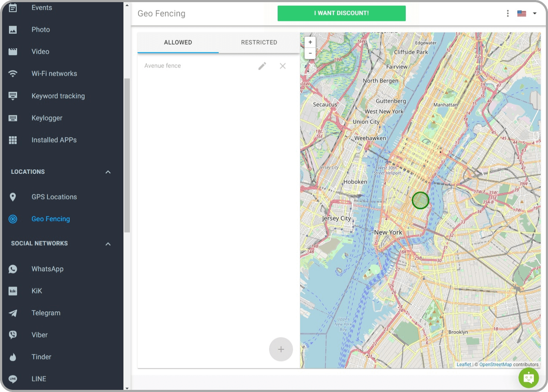Click the Manhattan label on map
The image size is (548, 392).
[445, 105]
